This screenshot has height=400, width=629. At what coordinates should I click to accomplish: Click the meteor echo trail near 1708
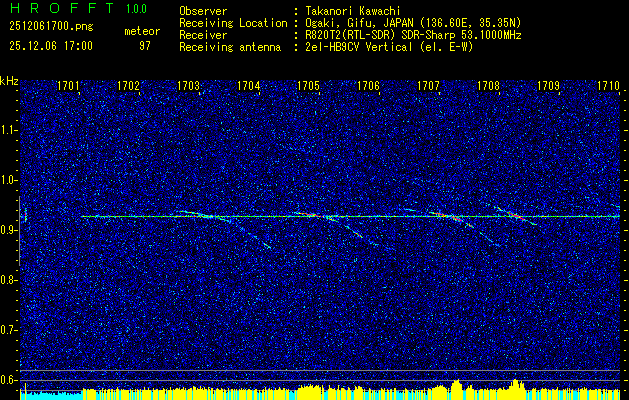click(517, 216)
